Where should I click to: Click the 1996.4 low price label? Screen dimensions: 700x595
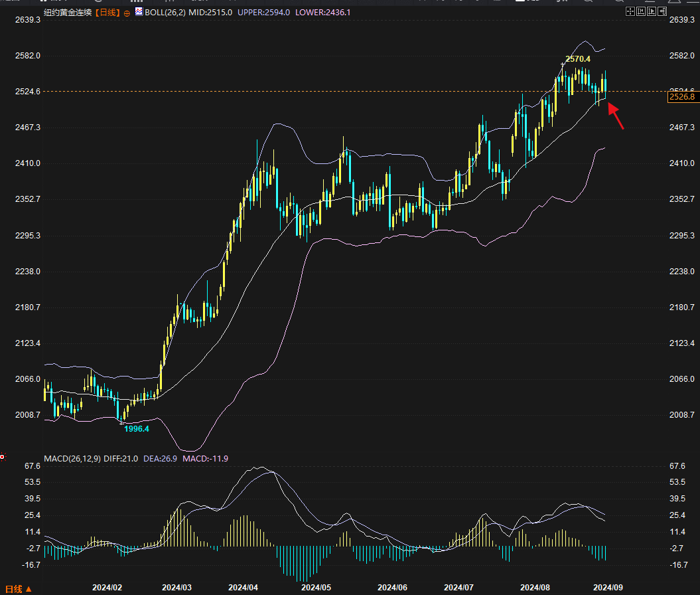pyautogui.click(x=137, y=429)
